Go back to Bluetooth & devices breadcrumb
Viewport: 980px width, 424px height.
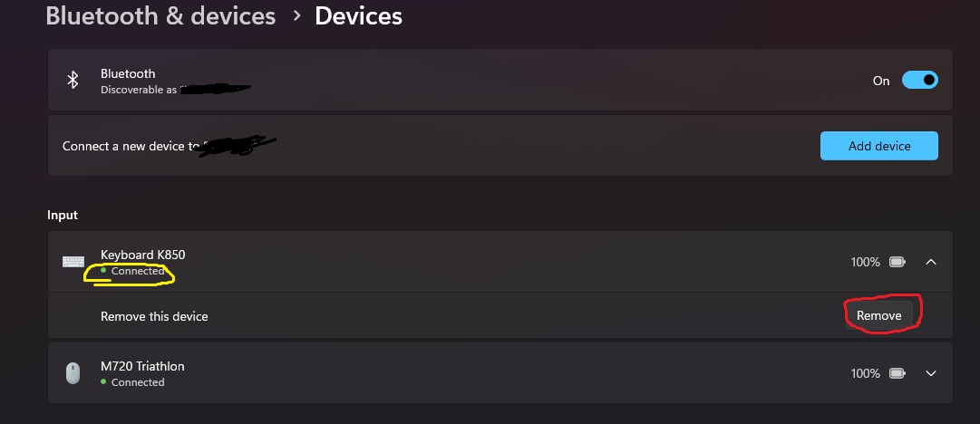click(x=160, y=16)
